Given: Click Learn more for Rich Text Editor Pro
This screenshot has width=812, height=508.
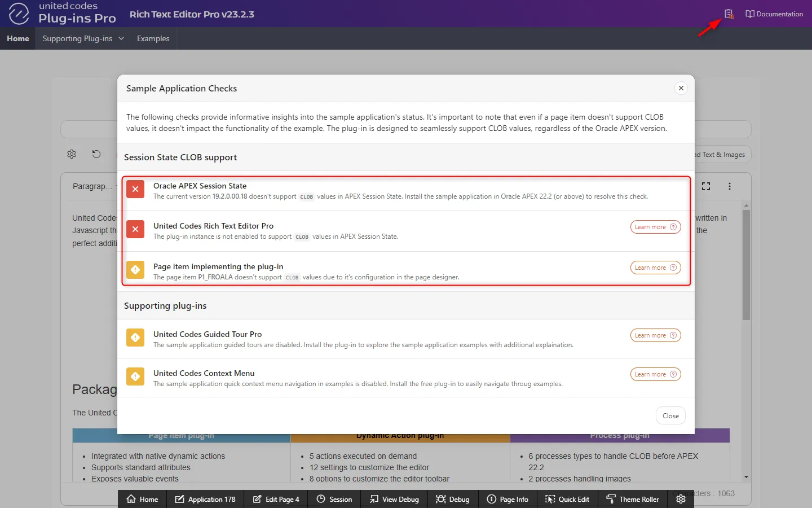Looking at the screenshot, I should (655, 227).
